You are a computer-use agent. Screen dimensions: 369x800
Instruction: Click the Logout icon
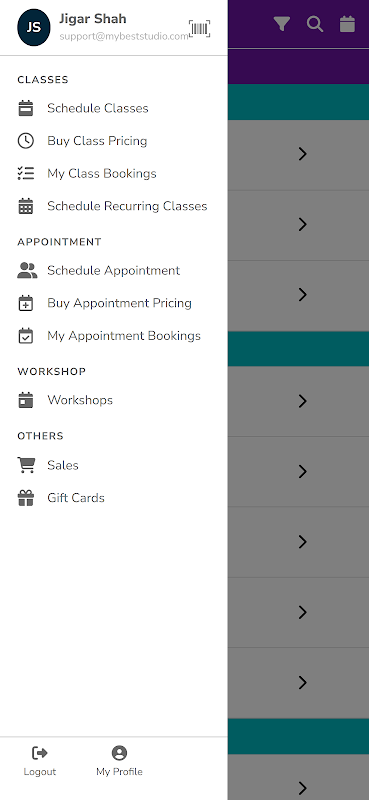click(40, 753)
